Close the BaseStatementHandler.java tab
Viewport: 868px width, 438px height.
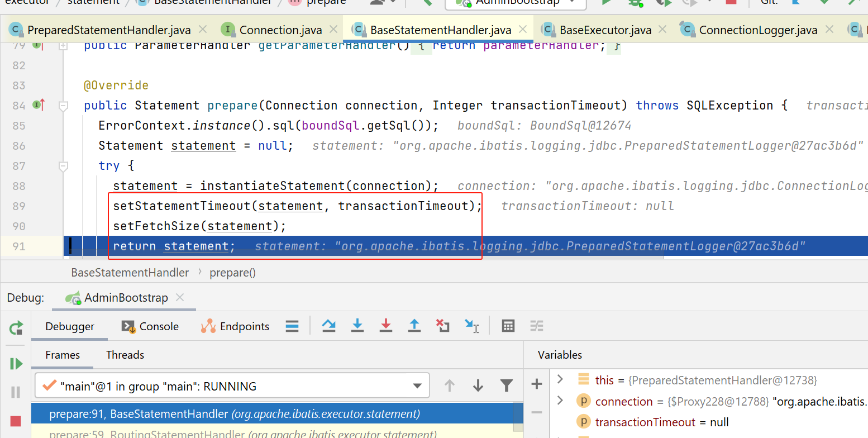click(x=522, y=30)
